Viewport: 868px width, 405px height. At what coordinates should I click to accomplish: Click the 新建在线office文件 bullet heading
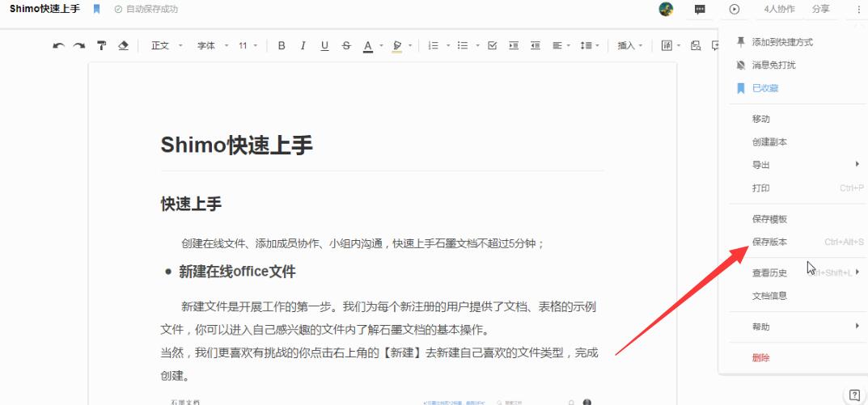coord(237,272)
